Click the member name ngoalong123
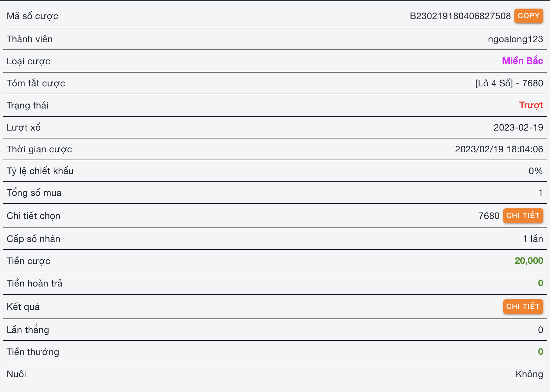Screen dimensions: 550x392 (515, 39)
